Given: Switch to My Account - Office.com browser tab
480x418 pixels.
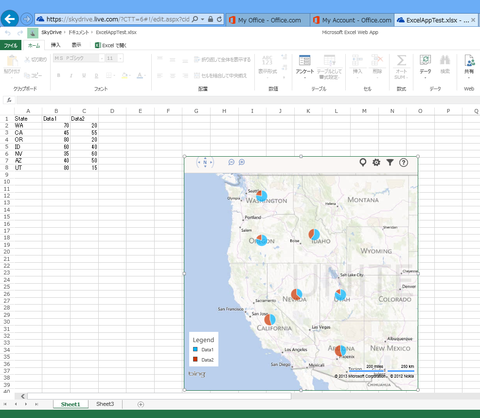Looking at the screenshot, I should tap(353, 20).
